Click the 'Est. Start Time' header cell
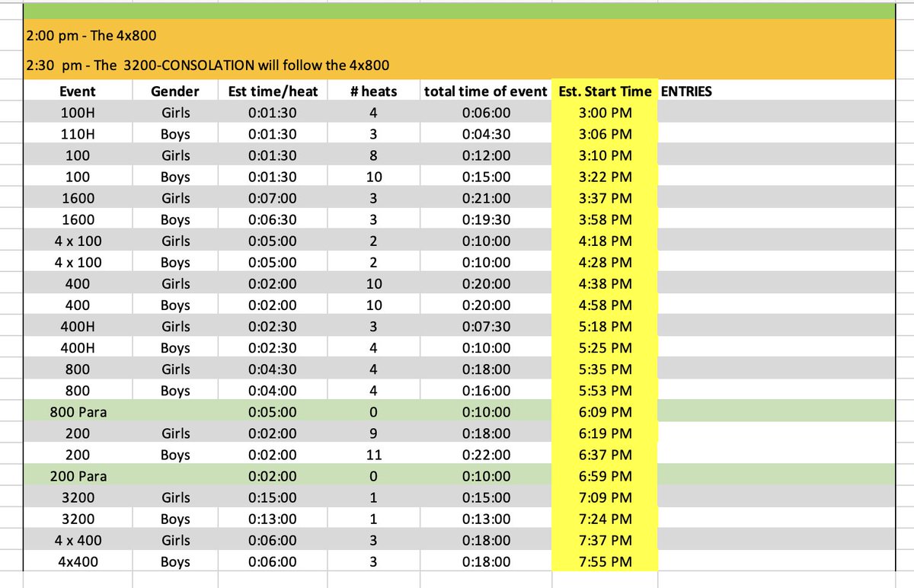914x588 pixels. pyautogui.click(x=605, y=91)
